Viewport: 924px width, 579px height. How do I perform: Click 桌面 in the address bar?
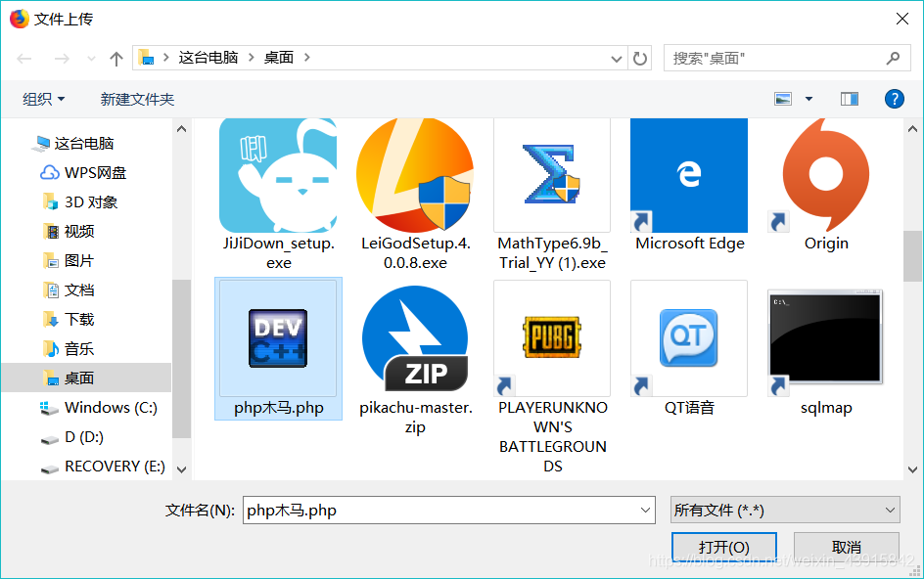tap(279, 57)
